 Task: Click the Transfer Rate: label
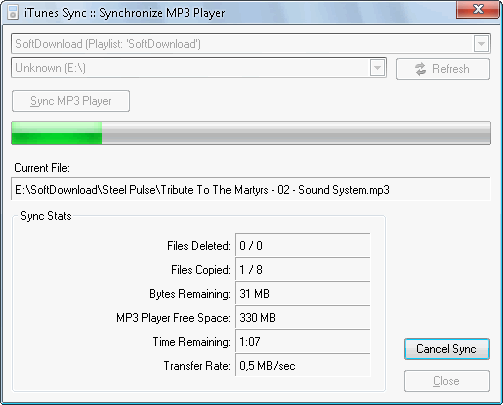pos(197,366)
